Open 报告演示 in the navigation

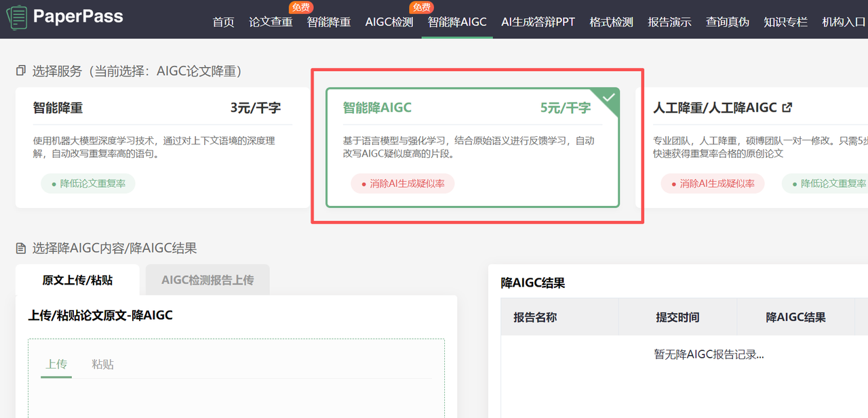coord(669,22)
